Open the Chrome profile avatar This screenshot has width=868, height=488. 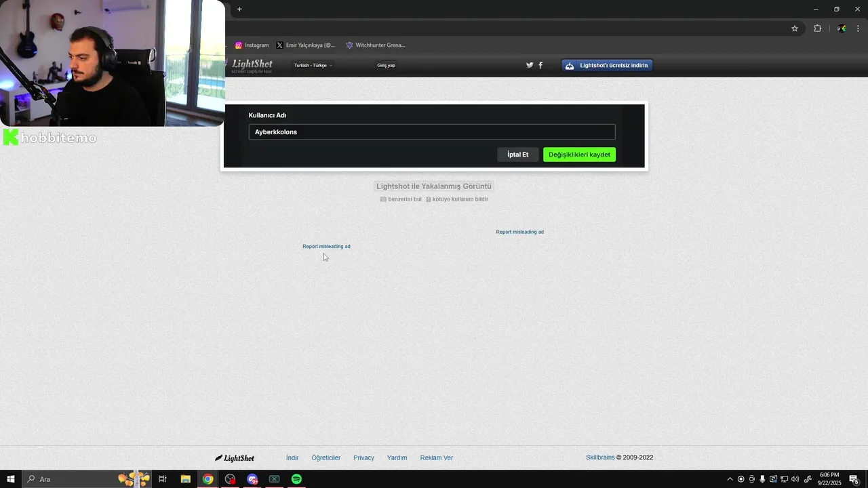tap(842, 28)
